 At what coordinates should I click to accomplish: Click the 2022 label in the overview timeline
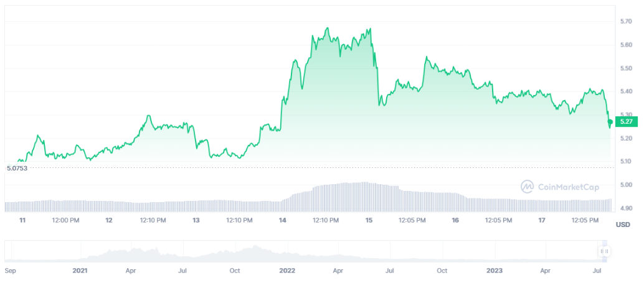(287, 271)
